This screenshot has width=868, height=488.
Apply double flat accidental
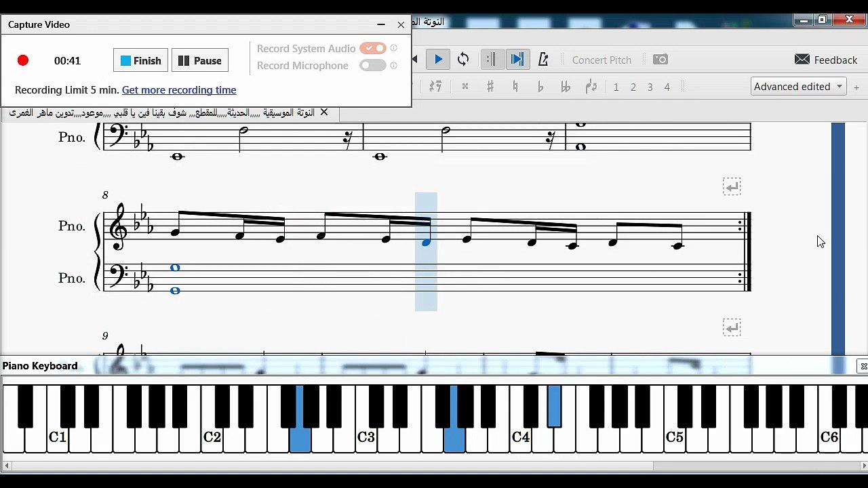(566, 87)
